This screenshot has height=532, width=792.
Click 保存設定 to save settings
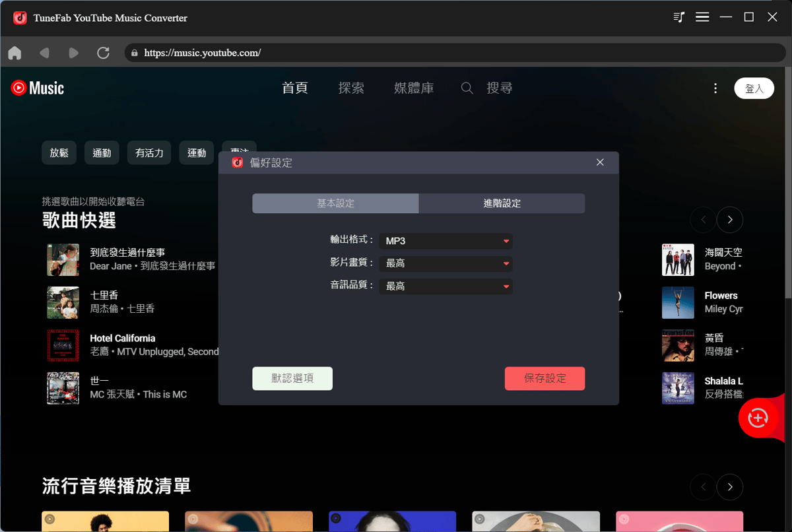[544, 378]
